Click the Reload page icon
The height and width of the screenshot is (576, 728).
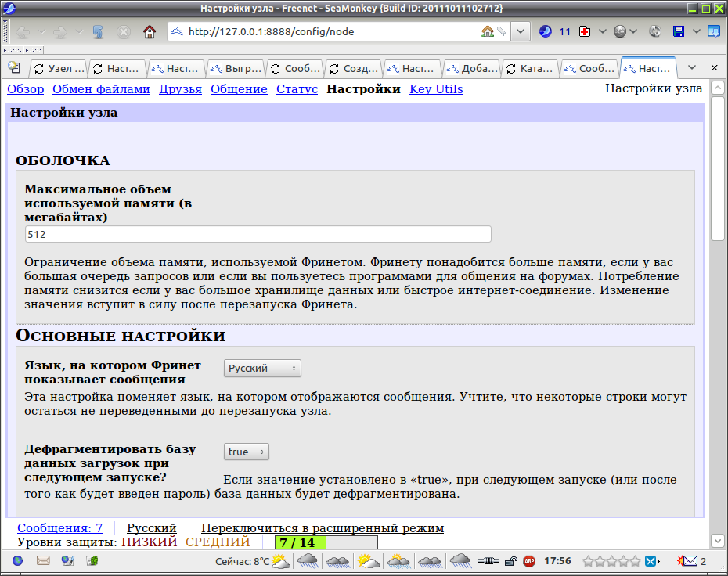(x=98, y=31)
